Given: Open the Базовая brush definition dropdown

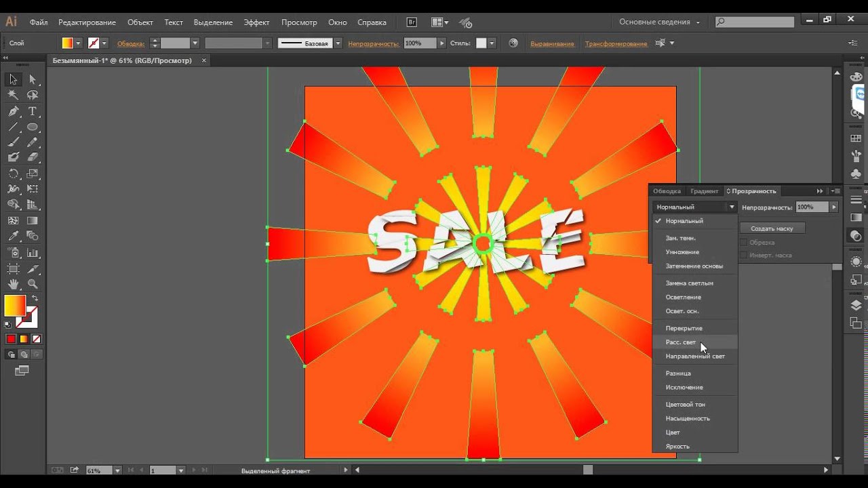Looking at the screenshot, I should coord(338,43).
